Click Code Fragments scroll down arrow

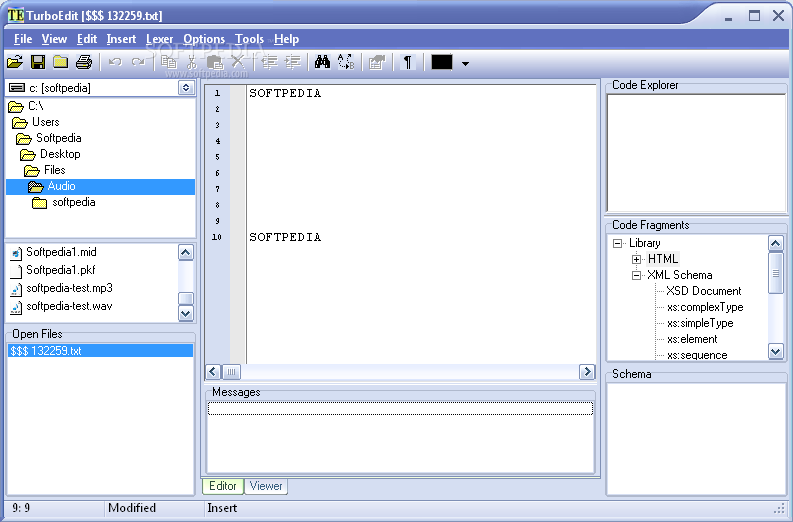pos(776,351)
